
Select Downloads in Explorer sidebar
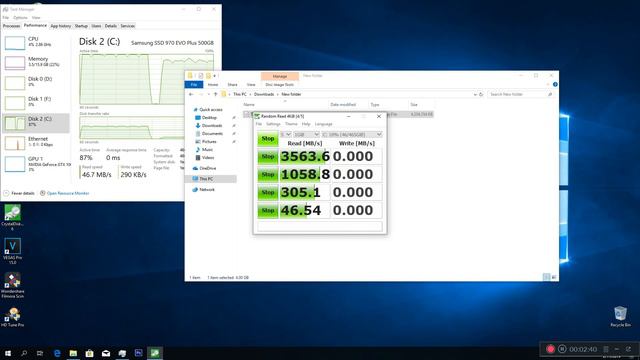coord(212,126)
